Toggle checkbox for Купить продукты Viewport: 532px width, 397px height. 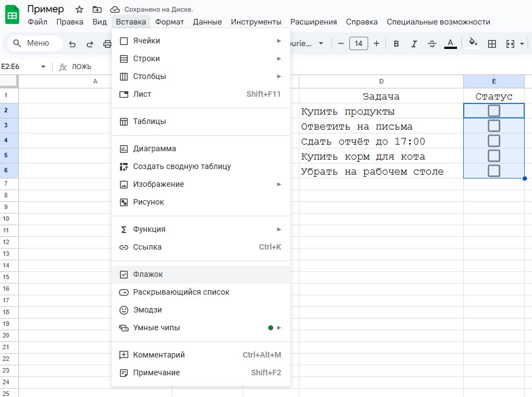[x=494, y=111]
